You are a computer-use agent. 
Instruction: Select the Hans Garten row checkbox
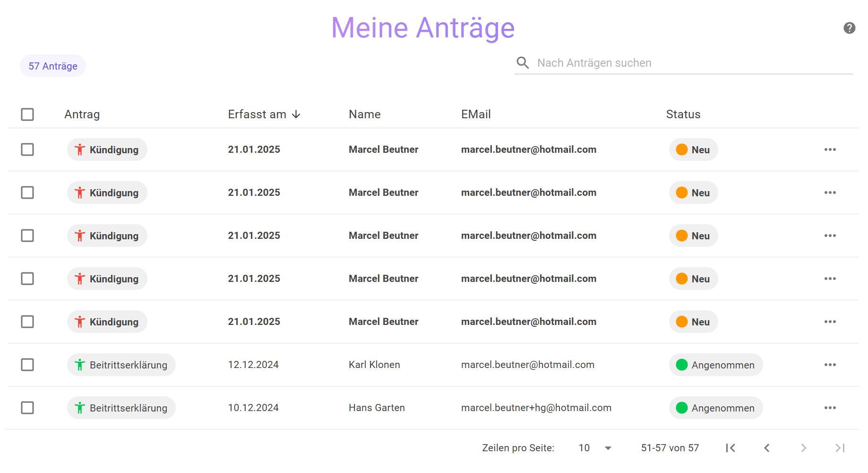click(27, 408)
